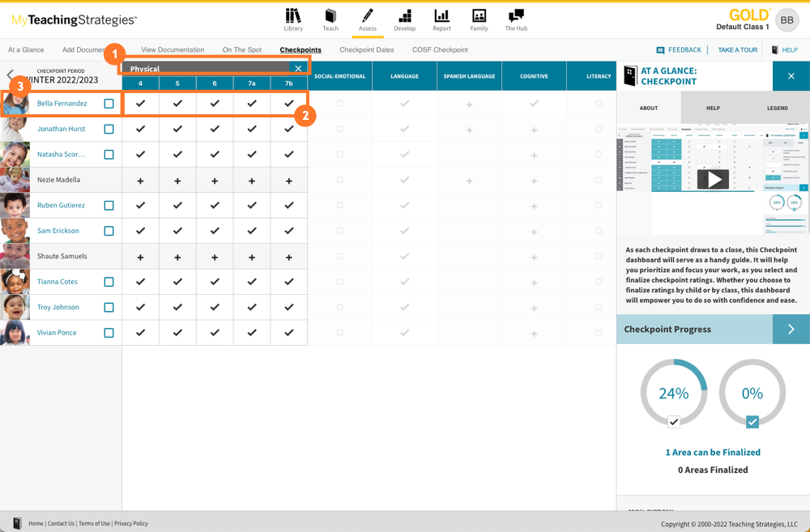Click the Teach book icon
810x532 pixels.
[x=330, y=16]
